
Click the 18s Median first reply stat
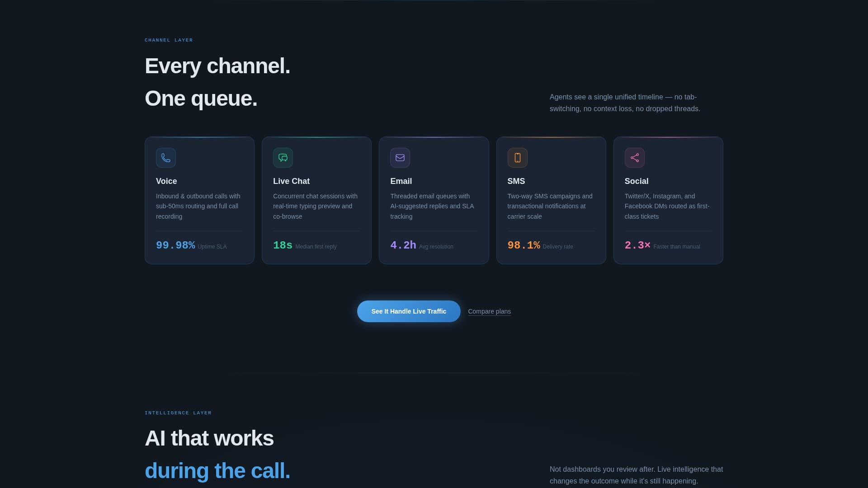coord(305,245)
